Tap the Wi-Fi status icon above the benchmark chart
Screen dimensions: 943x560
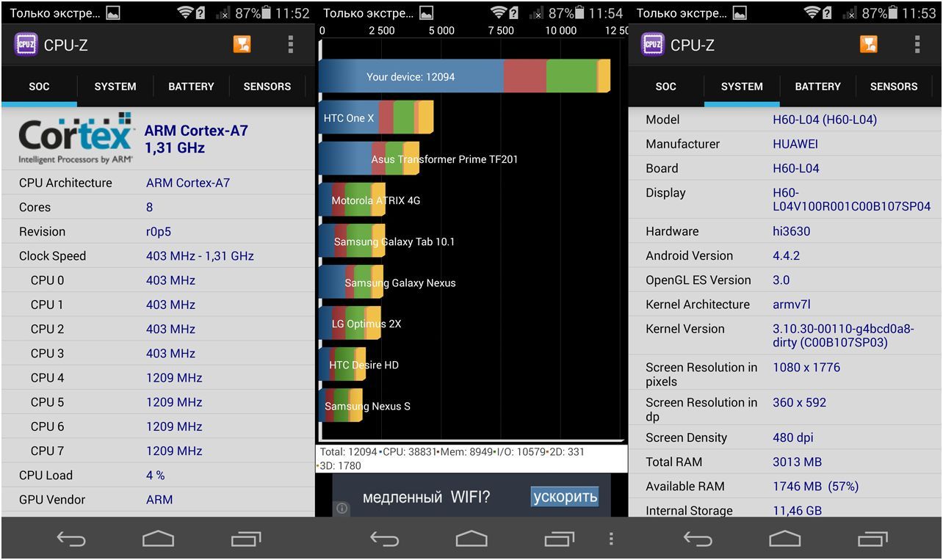click(499, 12)
